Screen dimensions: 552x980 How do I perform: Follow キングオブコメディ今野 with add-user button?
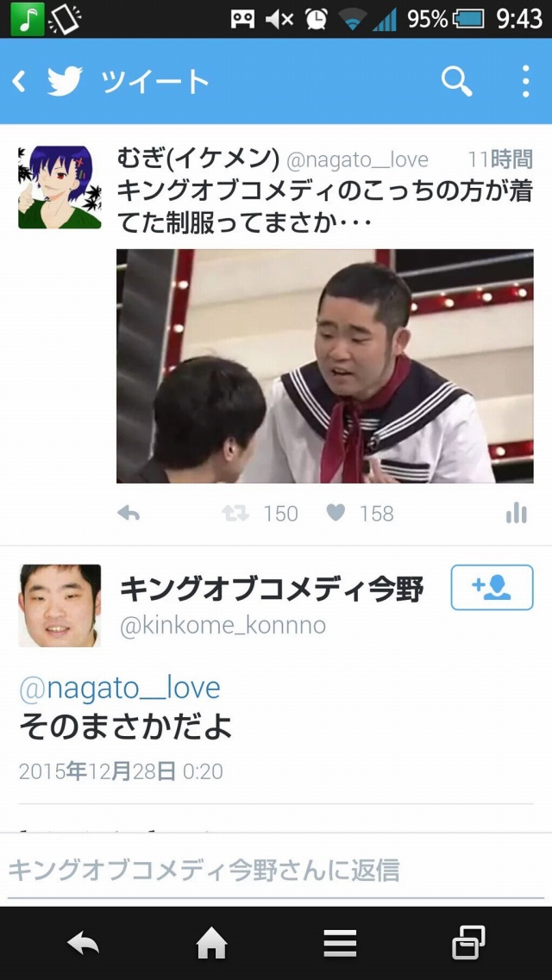(492, 587)
